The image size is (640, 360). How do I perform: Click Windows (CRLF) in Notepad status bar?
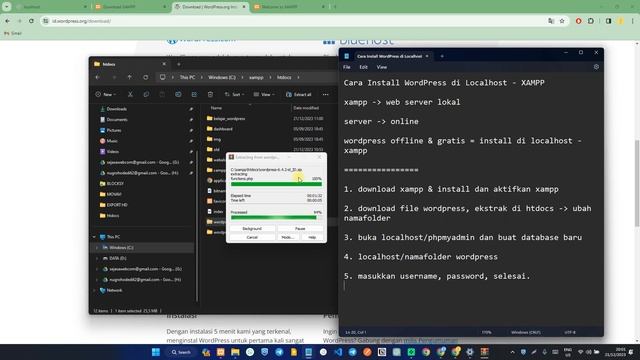click(526, 332)
